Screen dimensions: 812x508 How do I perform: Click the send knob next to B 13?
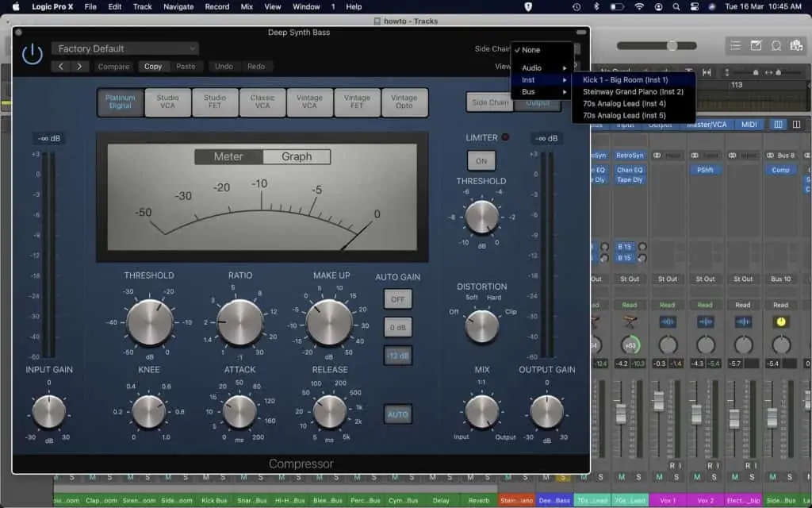tap(642, 247)
